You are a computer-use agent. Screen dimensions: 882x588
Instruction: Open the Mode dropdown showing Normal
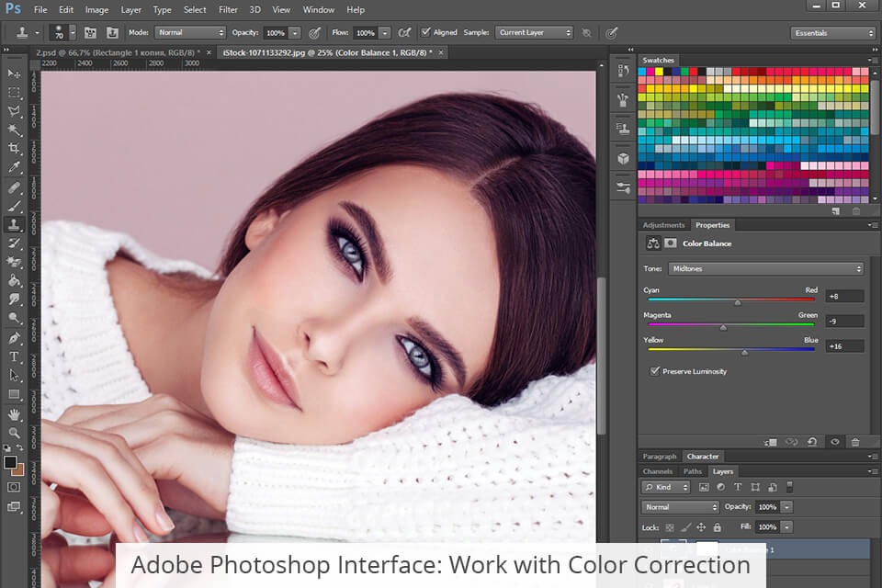pos(190,33)
